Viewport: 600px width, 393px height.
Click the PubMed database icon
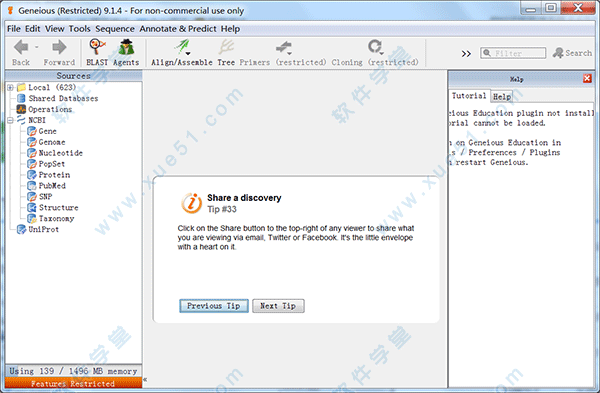click(32, 186)
